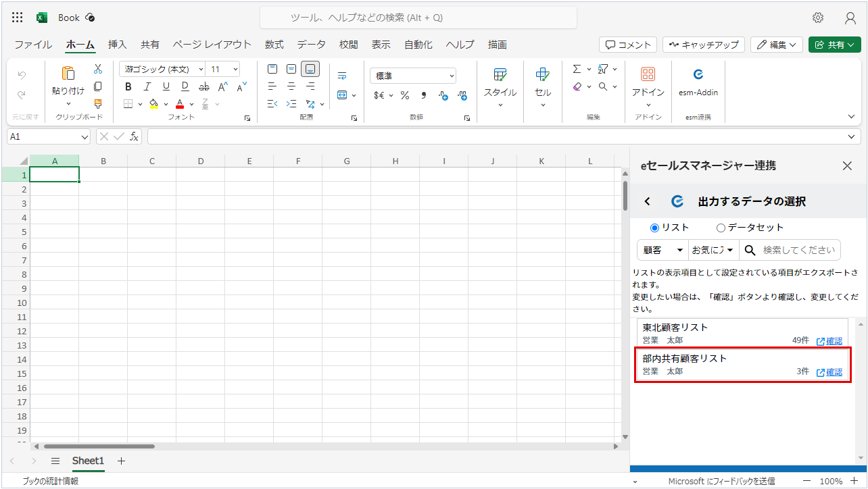Open the number format 標準 dropdown
The height and width of the screenshot is (489, 868).
point(413,76)
